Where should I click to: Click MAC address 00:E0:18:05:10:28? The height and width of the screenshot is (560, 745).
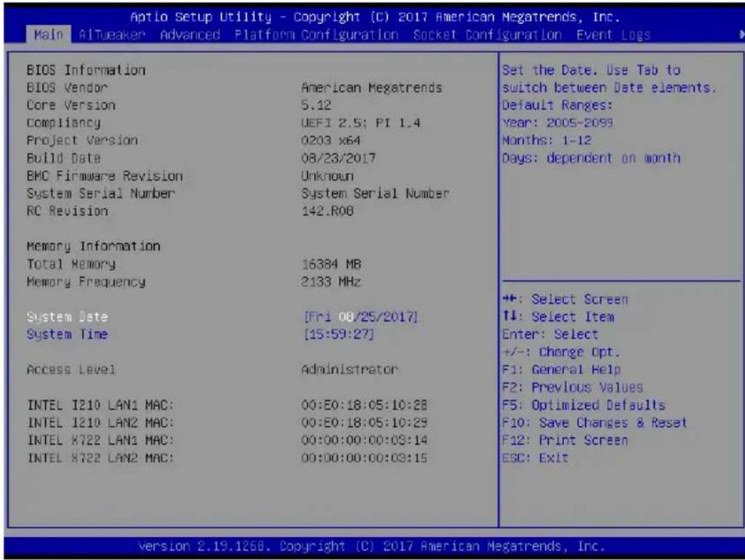click(x=365, y=405)
